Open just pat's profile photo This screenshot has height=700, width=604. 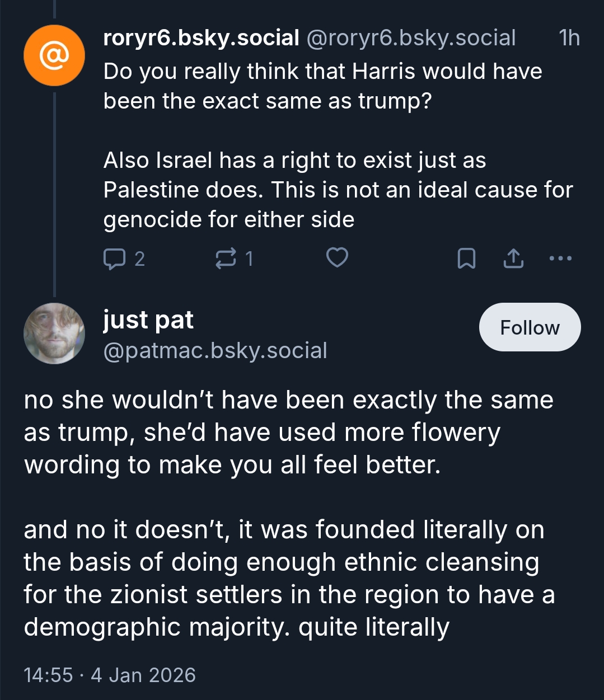(54, 333)
